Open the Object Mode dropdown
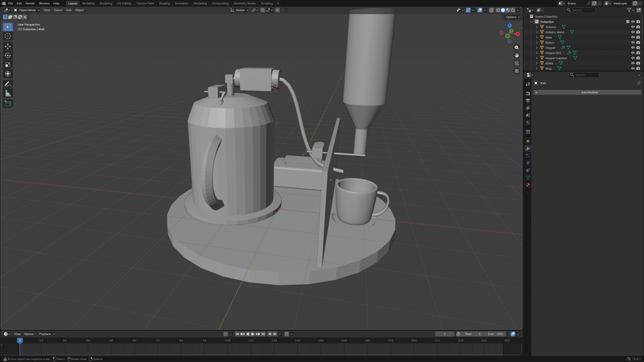 [x=27, y=10]
